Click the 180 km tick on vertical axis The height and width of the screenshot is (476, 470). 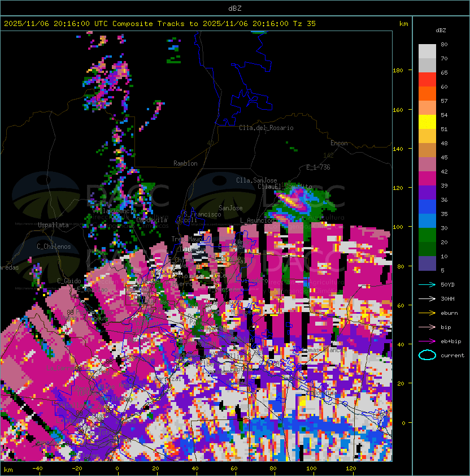coord(397,71)
